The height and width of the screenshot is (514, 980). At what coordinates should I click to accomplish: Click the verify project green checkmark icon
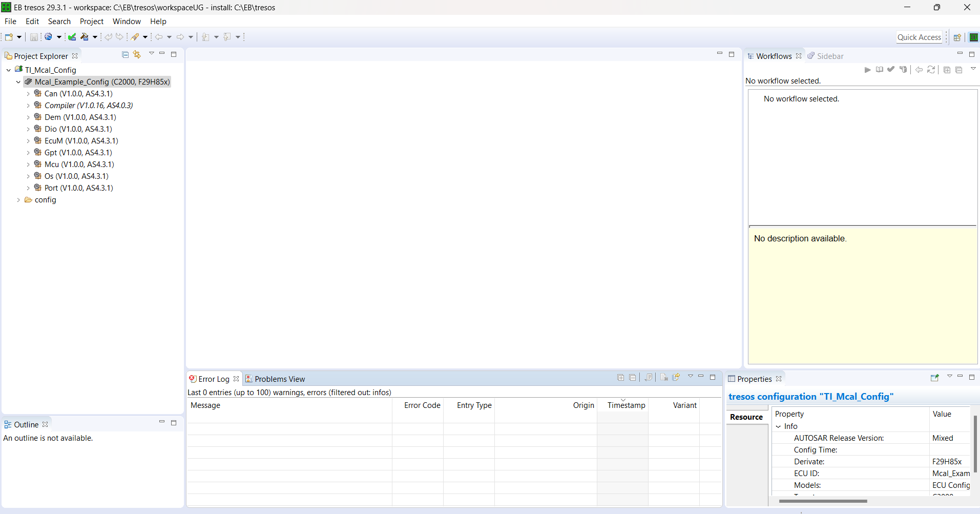tap(72, 37)
